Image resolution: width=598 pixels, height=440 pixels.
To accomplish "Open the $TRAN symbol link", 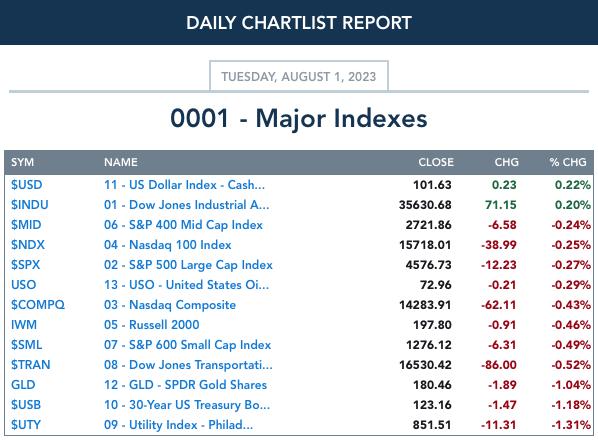I will point(31,365).
